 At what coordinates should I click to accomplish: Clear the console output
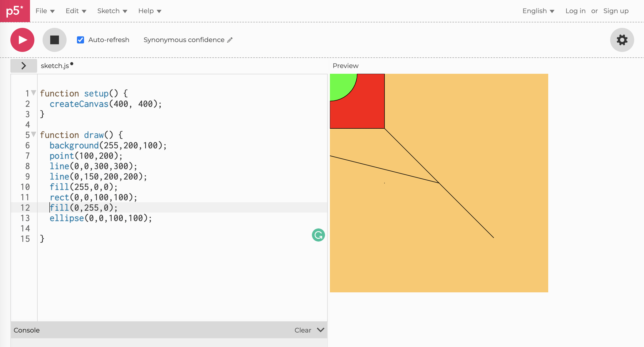point(303,330)
